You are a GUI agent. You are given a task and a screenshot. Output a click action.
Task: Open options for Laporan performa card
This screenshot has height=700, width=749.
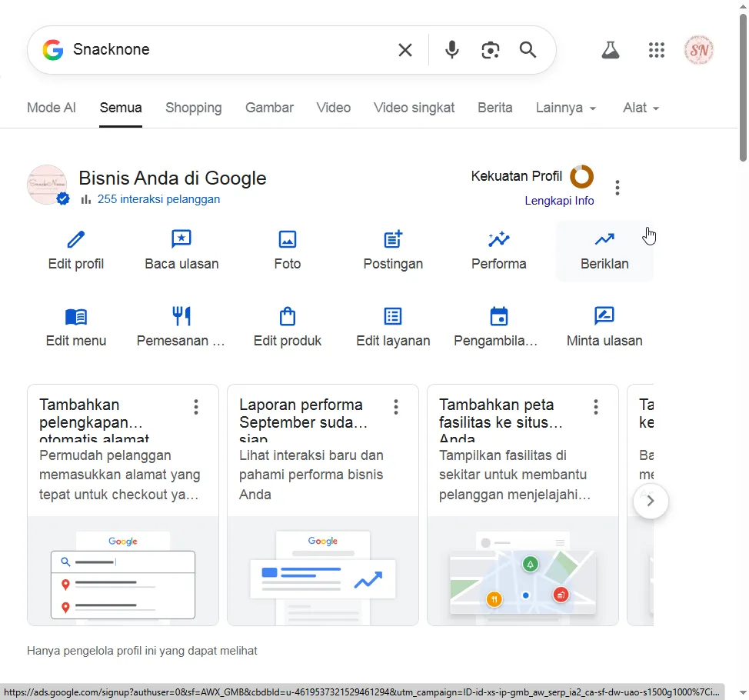coord(396,407)
